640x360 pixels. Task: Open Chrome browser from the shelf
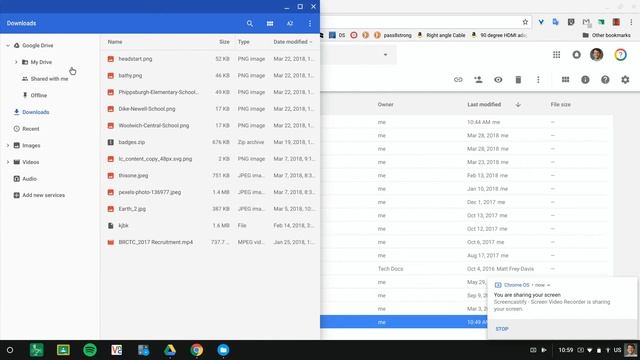196,350
